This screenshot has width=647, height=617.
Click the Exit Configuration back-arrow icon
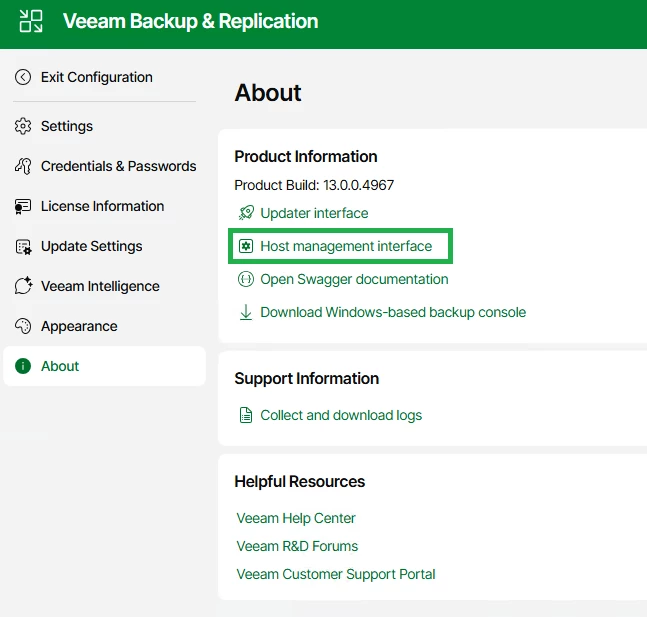[x=23, y=77]
